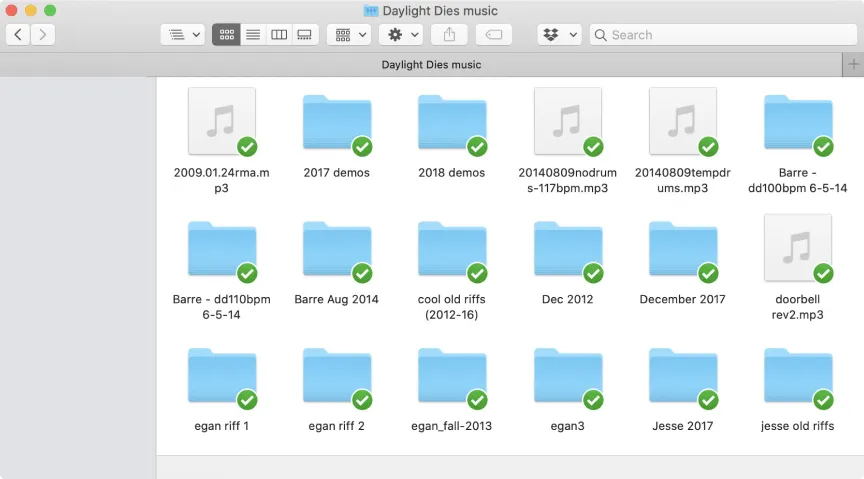
Task: Go forward with the right chevron button
Action: (x=42, y=35)
